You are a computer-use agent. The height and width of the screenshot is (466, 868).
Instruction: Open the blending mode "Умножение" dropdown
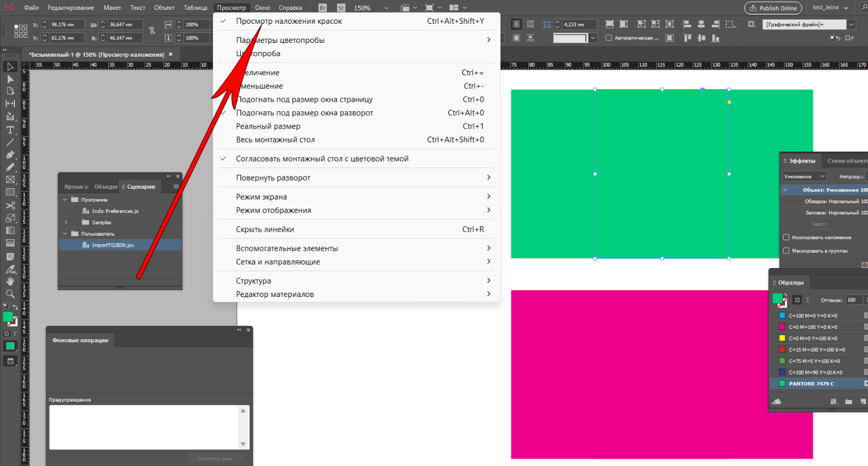[804, 176]
